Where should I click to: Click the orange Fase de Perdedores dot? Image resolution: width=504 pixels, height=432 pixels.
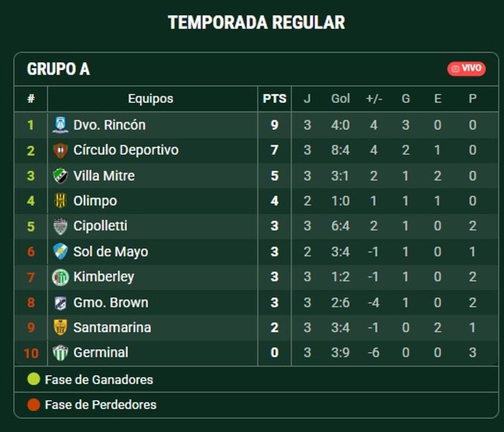[34, 405]
